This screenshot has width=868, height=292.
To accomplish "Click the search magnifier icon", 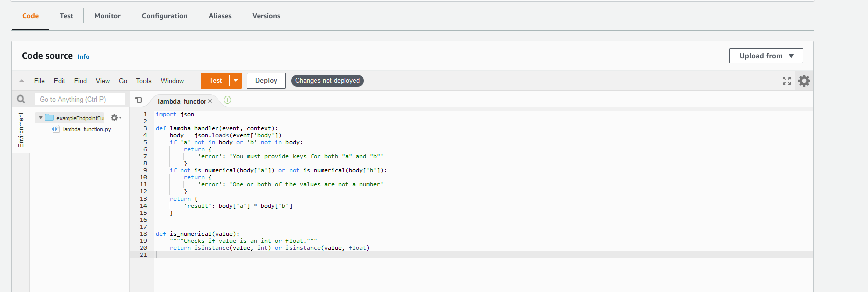I will click(x=21, y=99).
